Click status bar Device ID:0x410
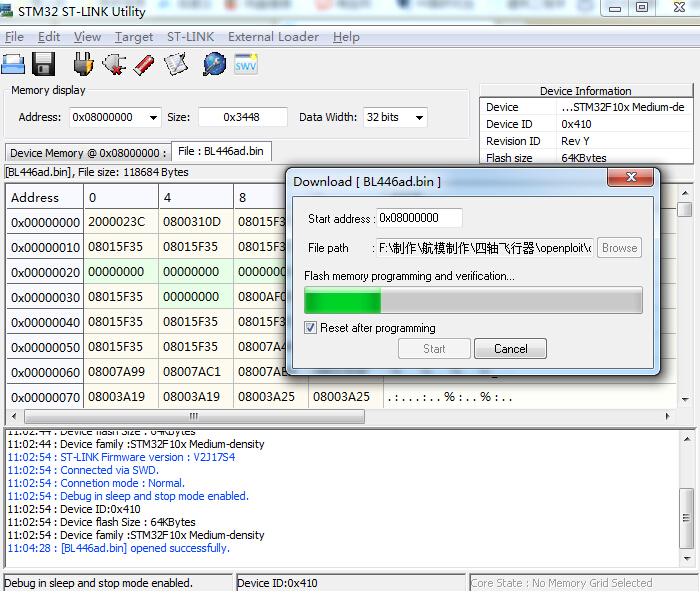700x591 pixels. [x=277, y=583]
